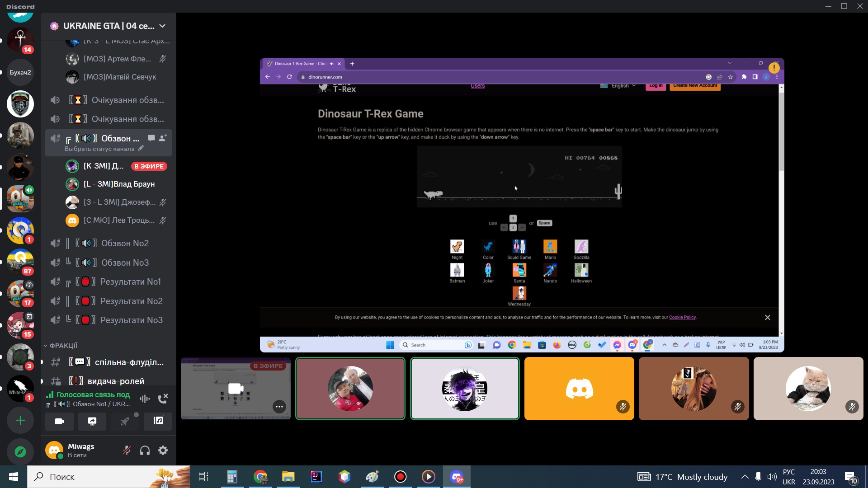Viewport: 868px width, 488px height.
Task: Select the Batman game theme
Action: coord(457,273)
